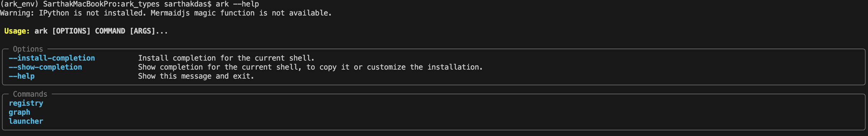This screenshot has width=868, height=136.
Task: Click the typed 'ark --help' command
Action: click(x=237, y=4)
